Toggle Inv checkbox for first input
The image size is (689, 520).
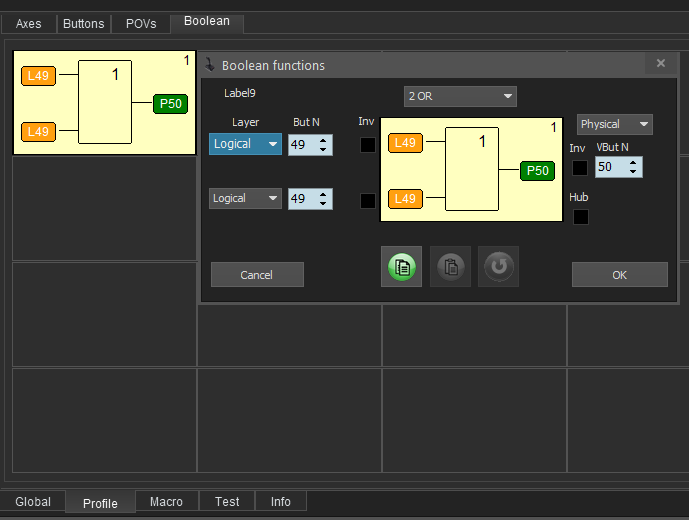pyautogui.click(x=368, y=145)
